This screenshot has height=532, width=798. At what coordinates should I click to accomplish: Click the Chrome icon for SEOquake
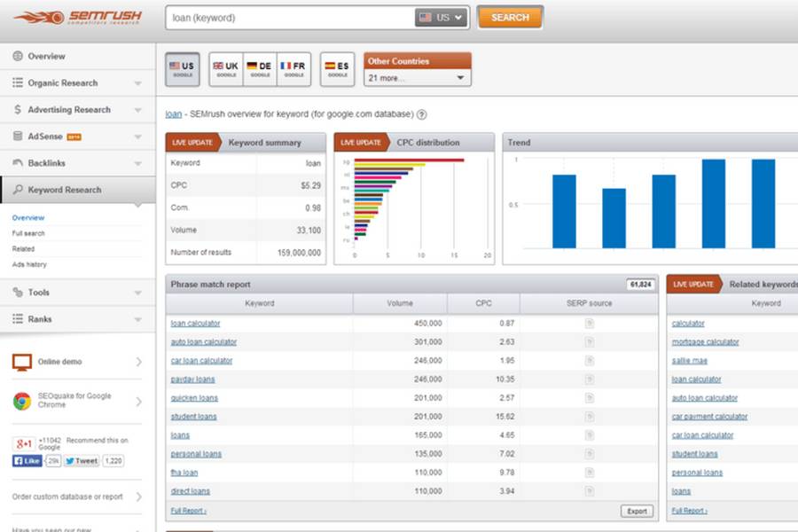click(x=22, y=401)
